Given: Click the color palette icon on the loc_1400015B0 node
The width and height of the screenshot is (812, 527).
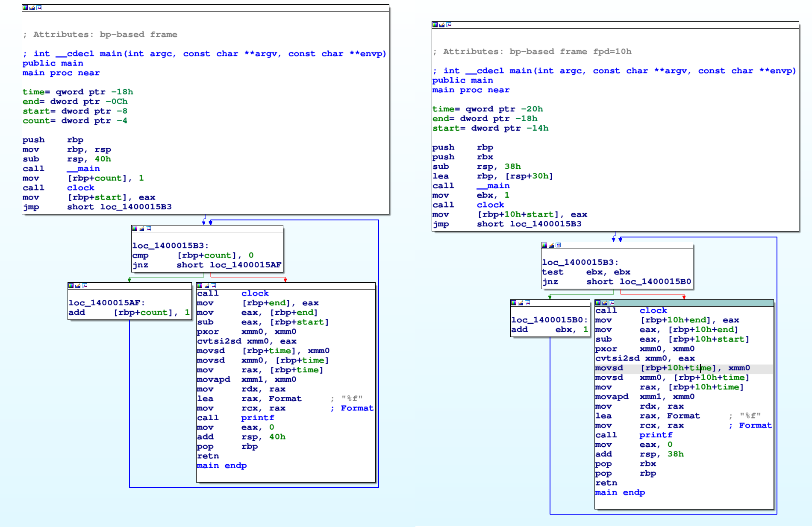Looking at the screenshot, I should 514,303.
